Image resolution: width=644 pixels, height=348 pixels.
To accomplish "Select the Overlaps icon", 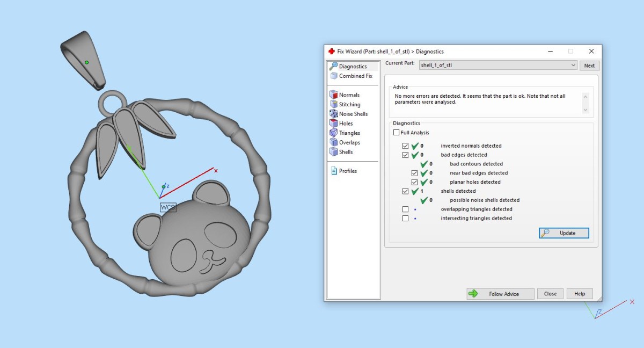I will tap(333, 142).
